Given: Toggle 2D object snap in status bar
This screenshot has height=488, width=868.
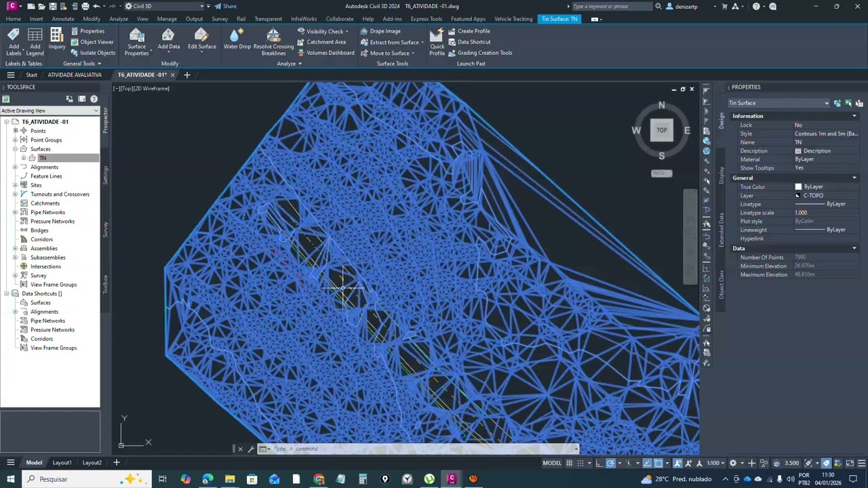Looking at the screenshot, I should [658, 463].
